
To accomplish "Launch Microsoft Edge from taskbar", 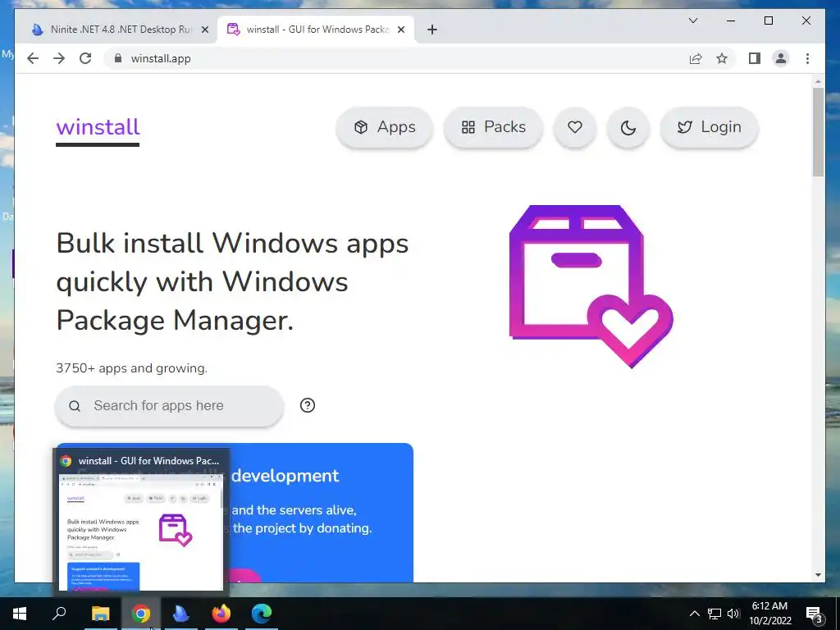I will click(262, 614).
